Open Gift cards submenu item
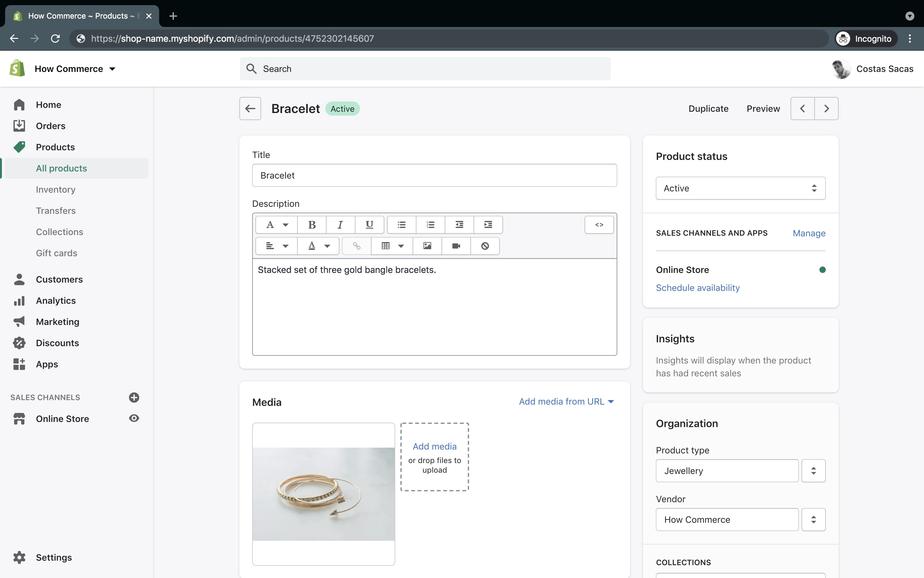 pos(56,253)
